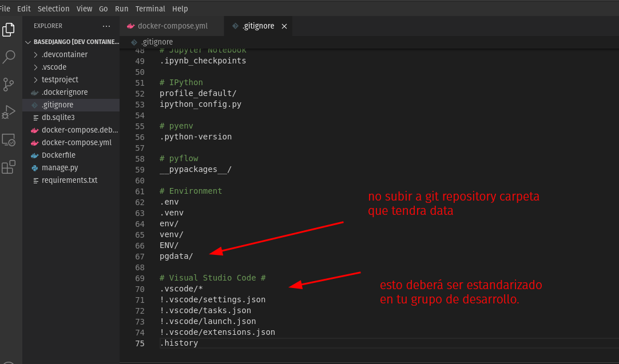Select the .gitignore editor tab
Viewport: 619px width, 364px height.
point(258,26)
